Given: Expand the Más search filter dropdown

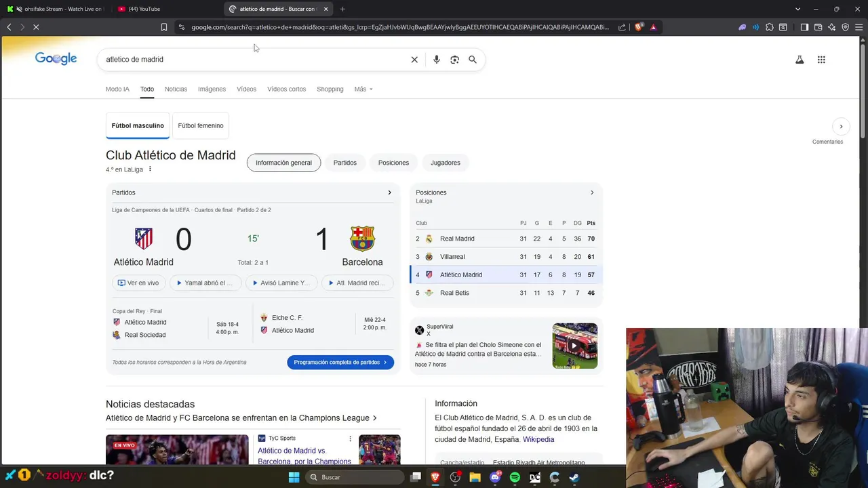Looking at the screenshot, I should [x=363, y=89].
